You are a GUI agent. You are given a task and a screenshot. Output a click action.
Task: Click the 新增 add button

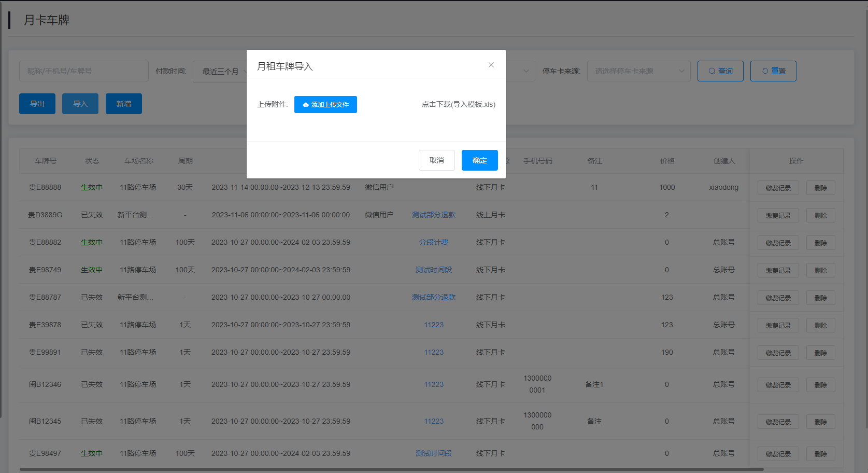(x=123, y=104)
